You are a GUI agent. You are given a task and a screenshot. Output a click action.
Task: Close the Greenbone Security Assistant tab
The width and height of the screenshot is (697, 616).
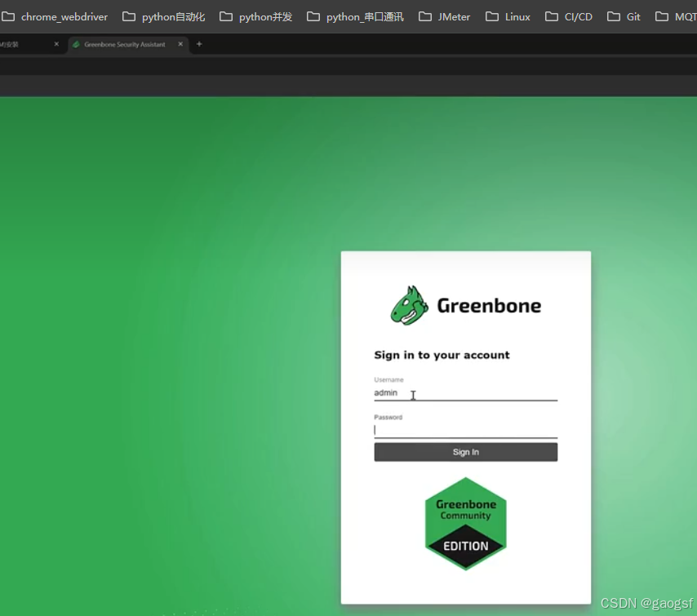coord(180,44)
